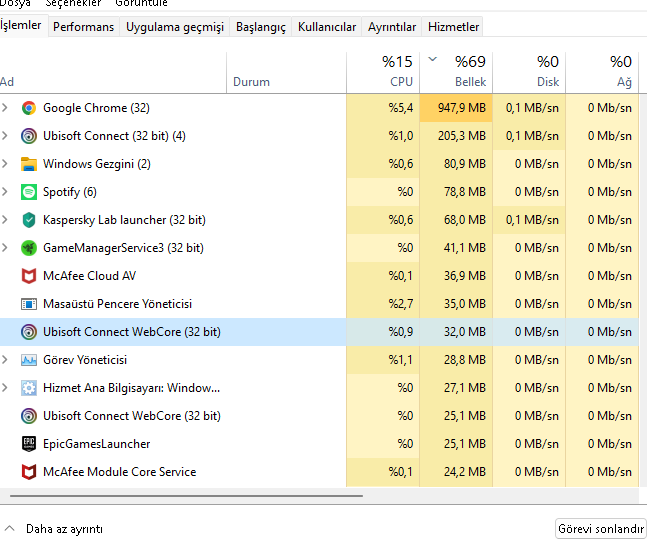
Task: Expand the Hizmet Ana Bilgisayarı row
Action: (5, 388)
